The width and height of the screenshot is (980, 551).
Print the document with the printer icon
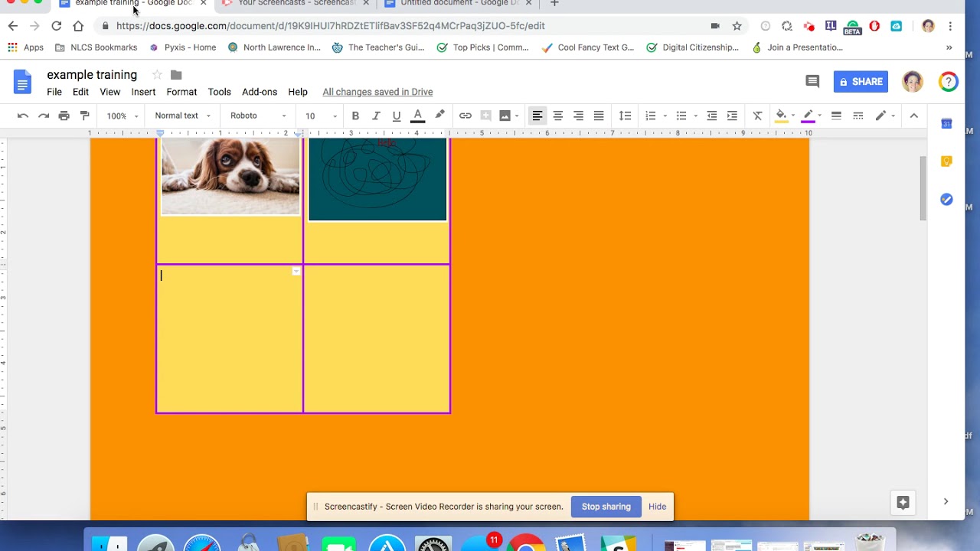[64, 116]
